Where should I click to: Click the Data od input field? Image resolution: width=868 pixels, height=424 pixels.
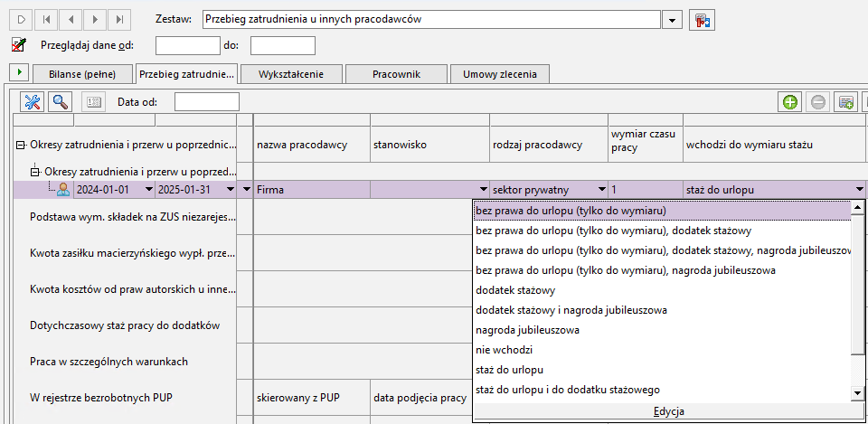(207, 102)
